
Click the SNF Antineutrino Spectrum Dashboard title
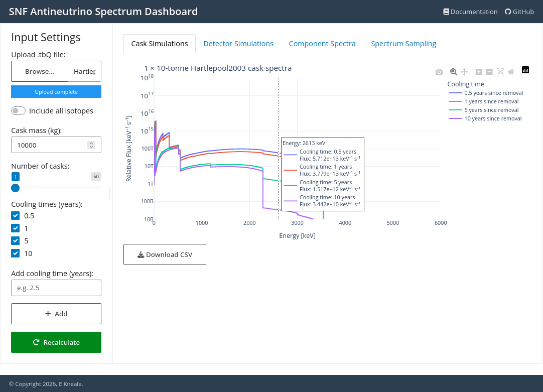[x=103, y=12]
